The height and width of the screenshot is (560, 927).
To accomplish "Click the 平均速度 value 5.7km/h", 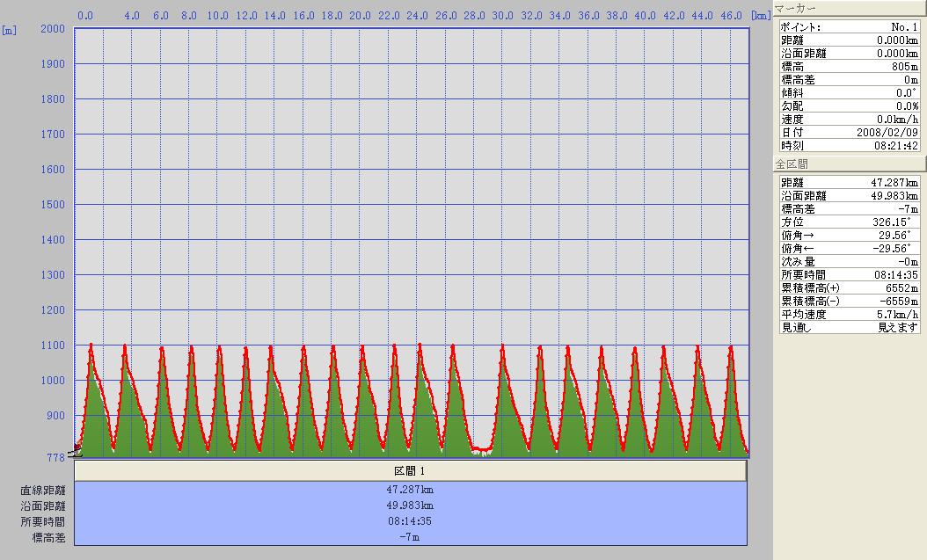I will (x=897, y=314).
